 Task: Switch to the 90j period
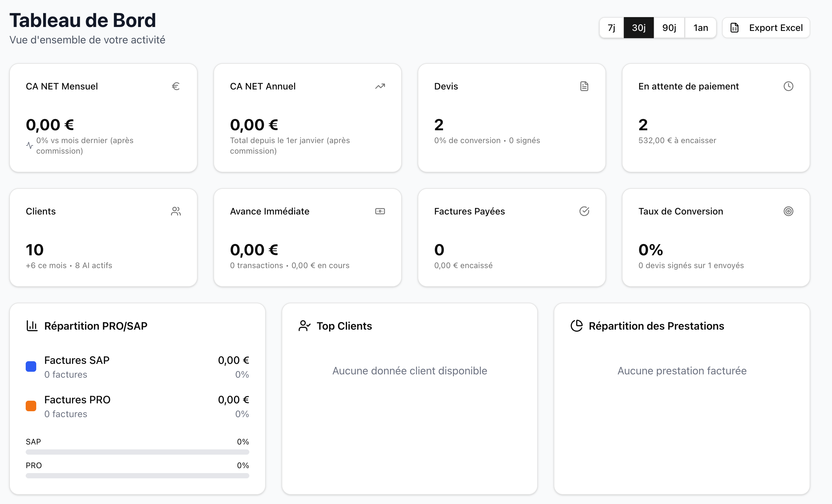pos(669,28)
